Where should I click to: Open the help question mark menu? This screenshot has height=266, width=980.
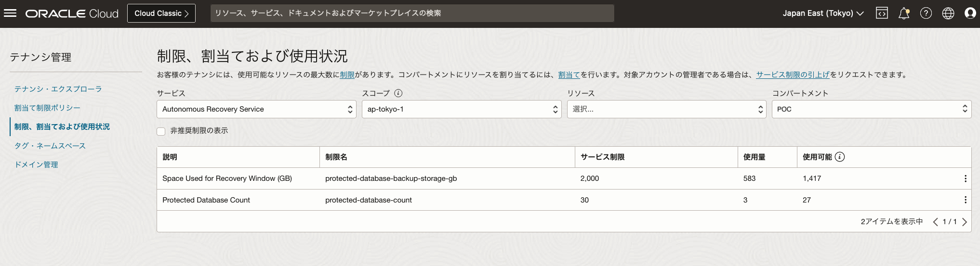[926, 13]
